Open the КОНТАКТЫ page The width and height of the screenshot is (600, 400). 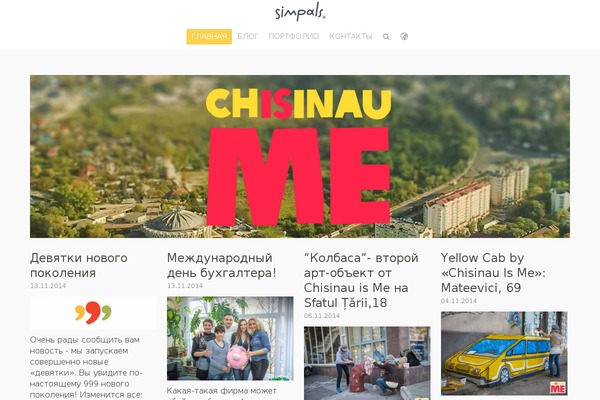pos(351,36)
